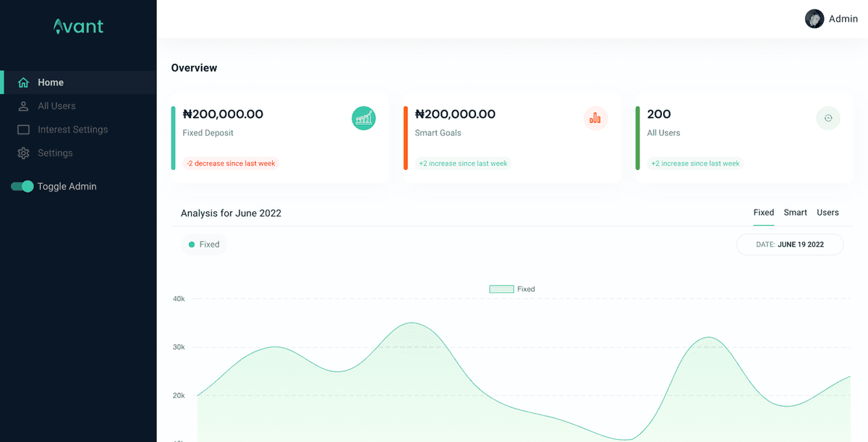Select the Fixed analysis tab
Viewport: 868px width, 442px height.
click(x=763, y=213)
